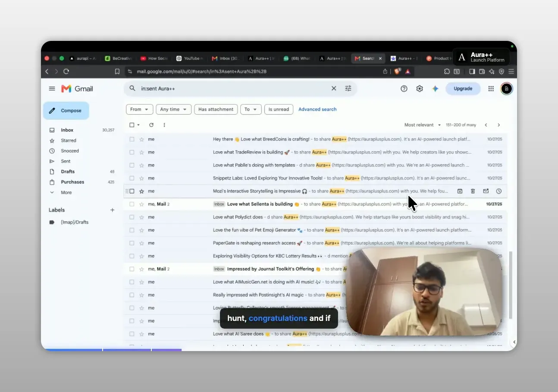Open the Sent folder

pyautogui.click(x=66, y=161)
